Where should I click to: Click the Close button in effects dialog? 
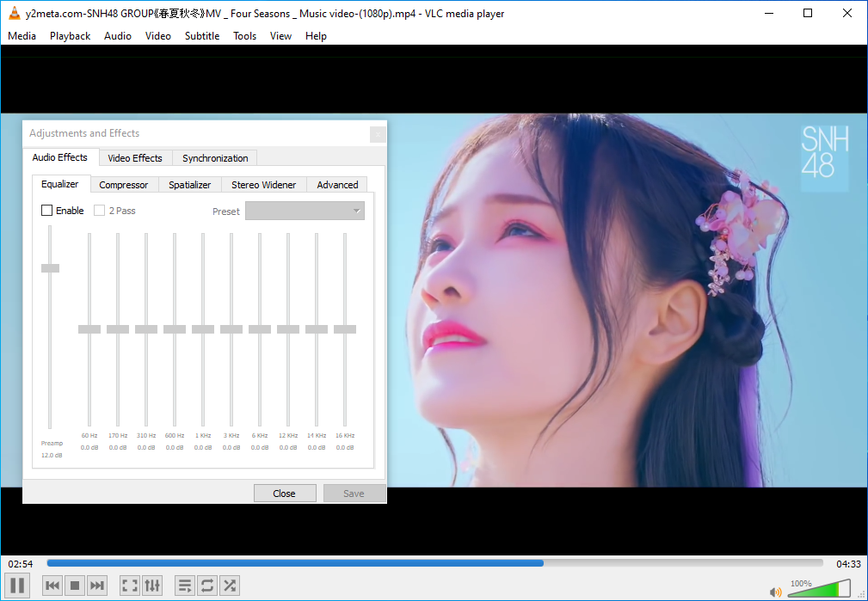[284, 494]
